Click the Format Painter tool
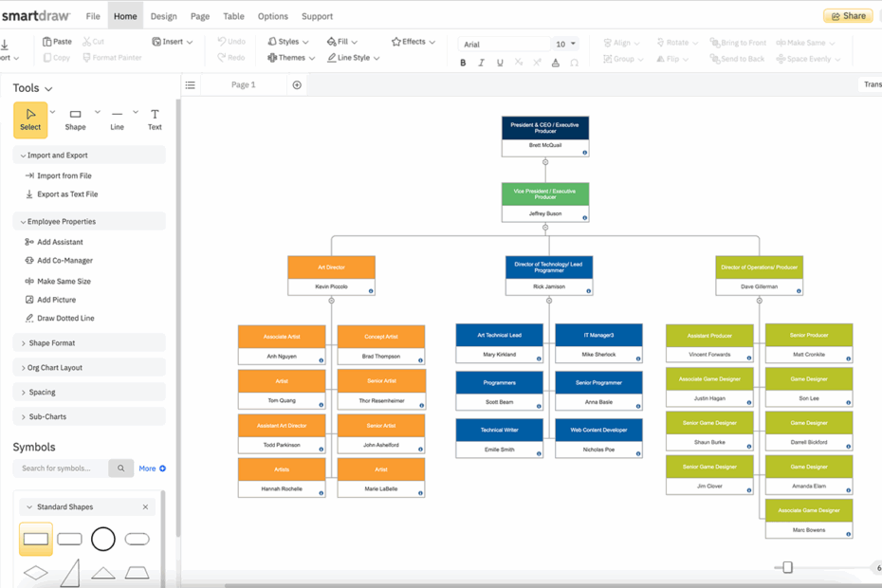This screenshot has width=882, height=588. (112, 58)
